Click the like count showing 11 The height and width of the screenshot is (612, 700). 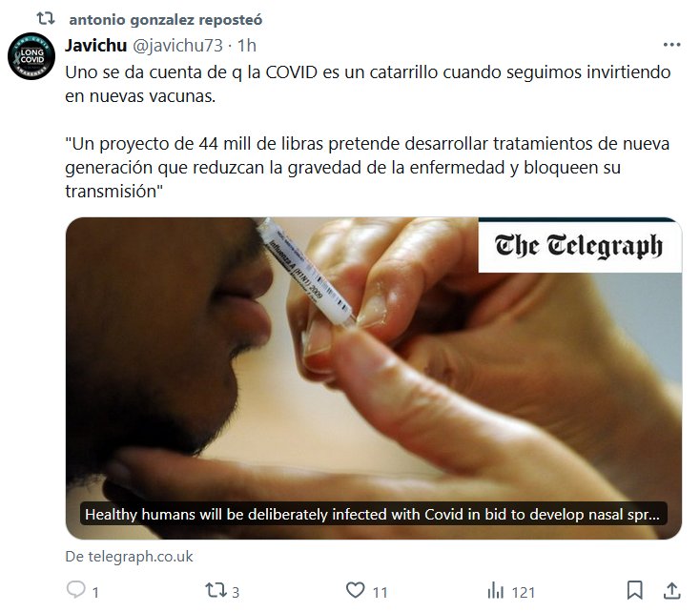coord(380,592)
